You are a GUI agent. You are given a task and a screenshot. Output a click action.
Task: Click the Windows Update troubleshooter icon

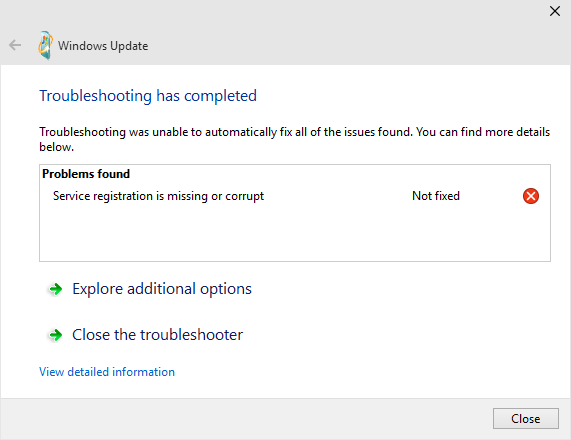[46, 46]
